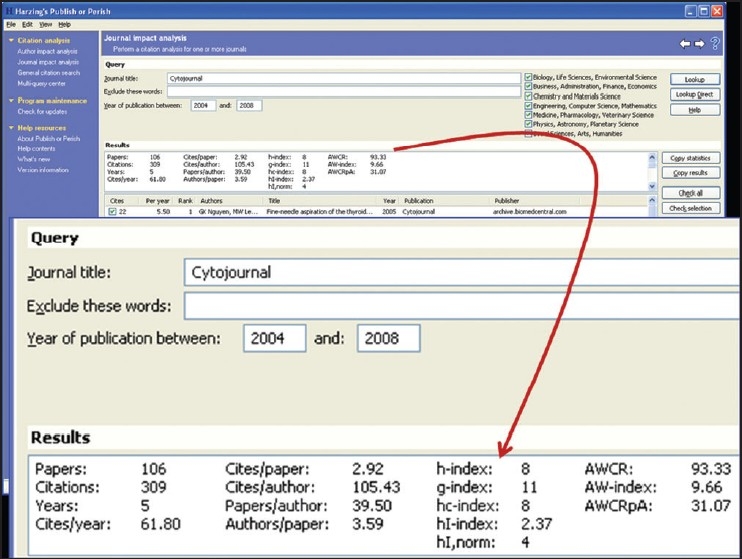Uncheck the result row with 22 cites

pos(112,212)
